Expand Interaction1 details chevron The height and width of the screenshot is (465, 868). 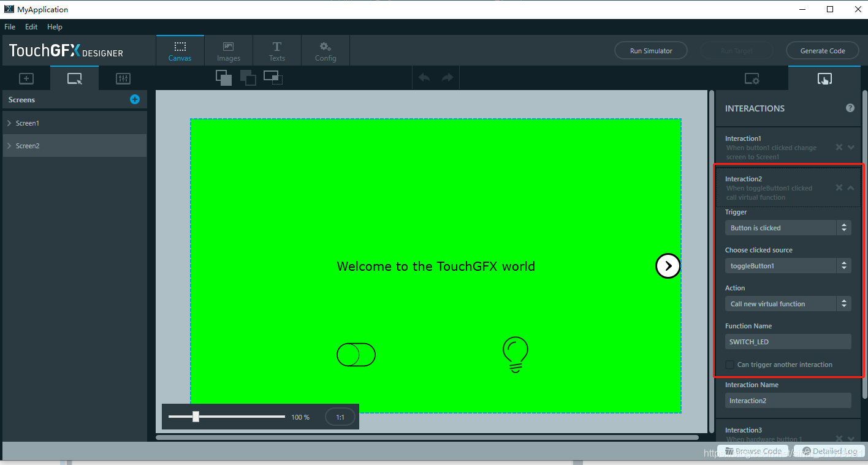click(851, 147)
